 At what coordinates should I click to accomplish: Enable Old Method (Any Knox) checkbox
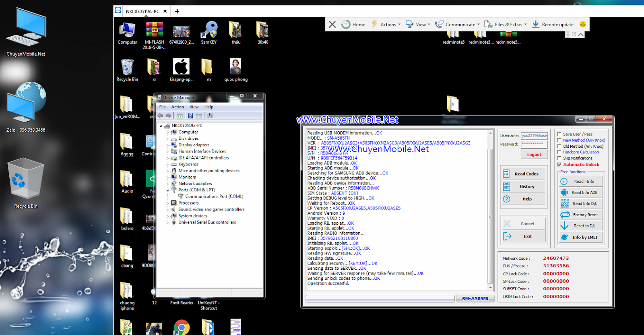[x=559, y=146]
